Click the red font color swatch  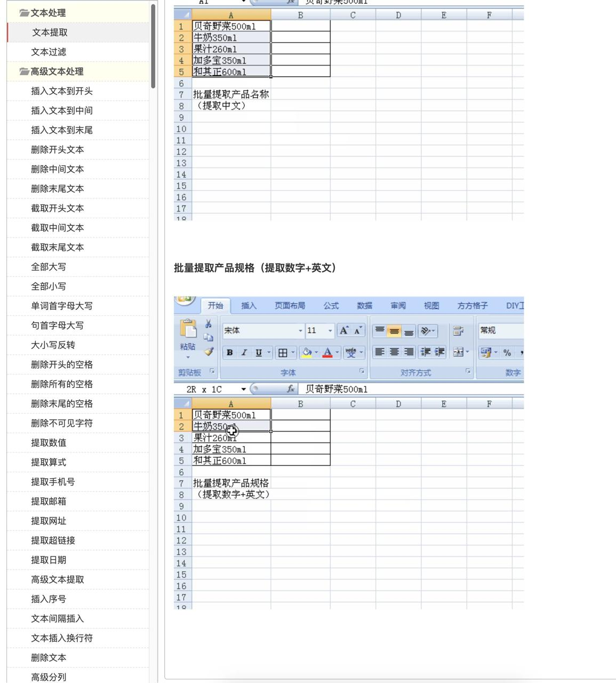(327, 355)
